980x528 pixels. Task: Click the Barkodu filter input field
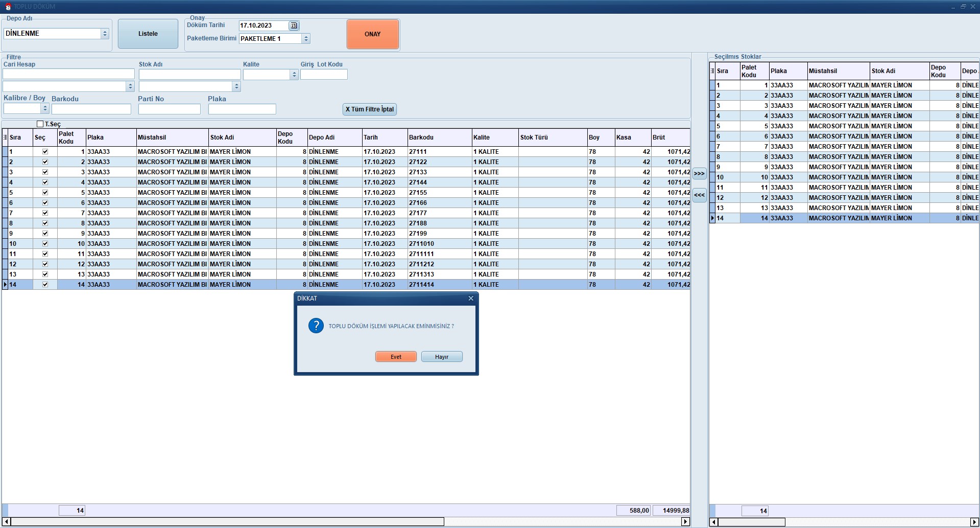point(91,109)
